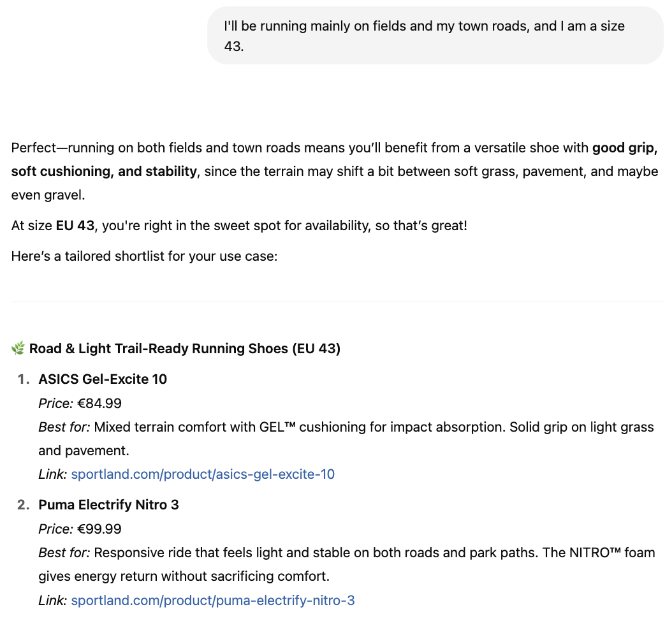Click the italic 'Link:' label under ASICS
The image size is (672, 621).
[x=53, y=474]
